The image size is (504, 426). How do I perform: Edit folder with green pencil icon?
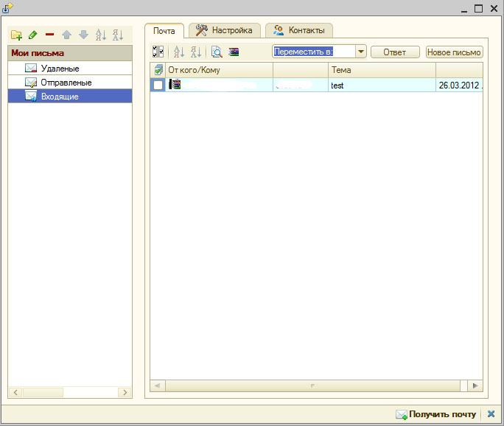click(32, 35)
